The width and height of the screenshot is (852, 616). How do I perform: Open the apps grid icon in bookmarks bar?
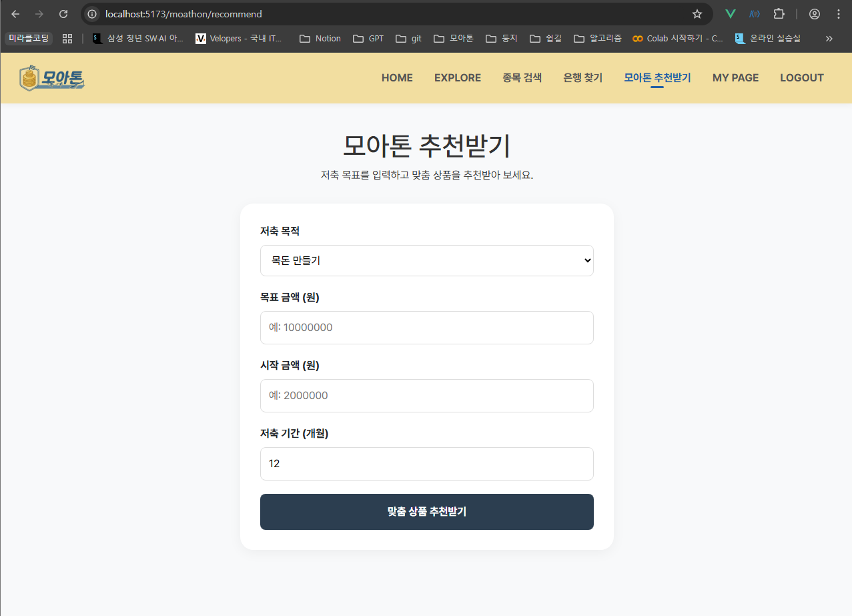click(x=67, y=39)
